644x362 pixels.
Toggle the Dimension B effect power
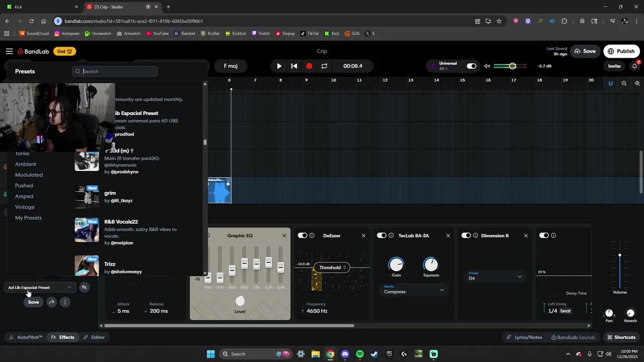(466, 235)
